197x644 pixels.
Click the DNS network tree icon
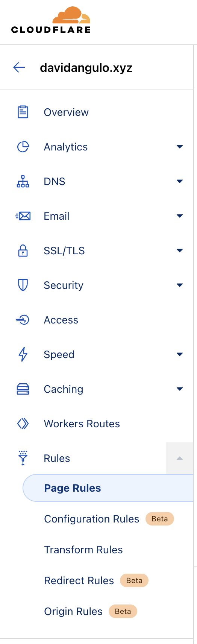point(23,181)
